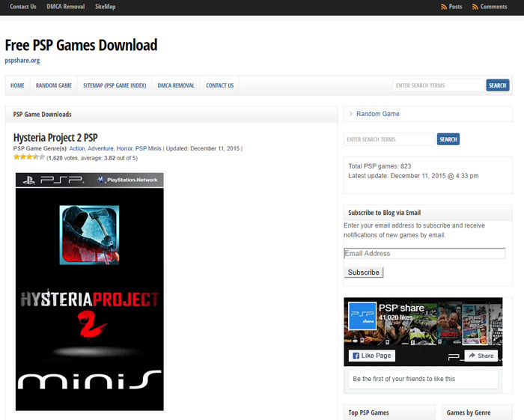Open the Random Game sidebar link
Viewport: 524px width, 420px height.
[x=377, y=114]
